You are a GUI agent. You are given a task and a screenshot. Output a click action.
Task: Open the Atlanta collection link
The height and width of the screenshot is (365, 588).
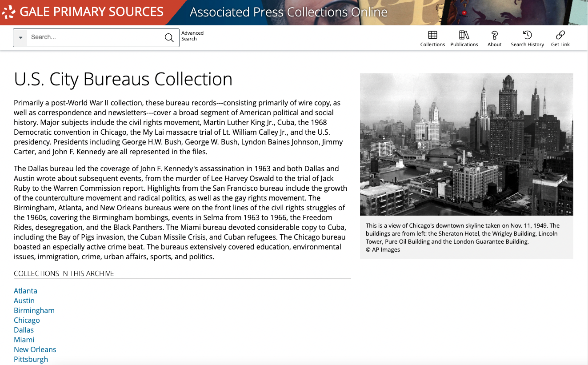pos(25,291)
